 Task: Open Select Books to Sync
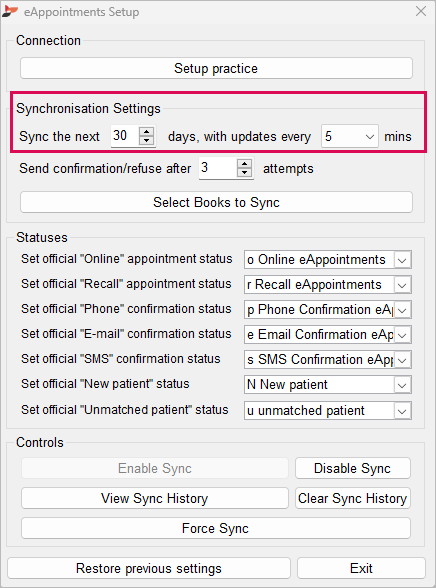click(x=216, y=202)
